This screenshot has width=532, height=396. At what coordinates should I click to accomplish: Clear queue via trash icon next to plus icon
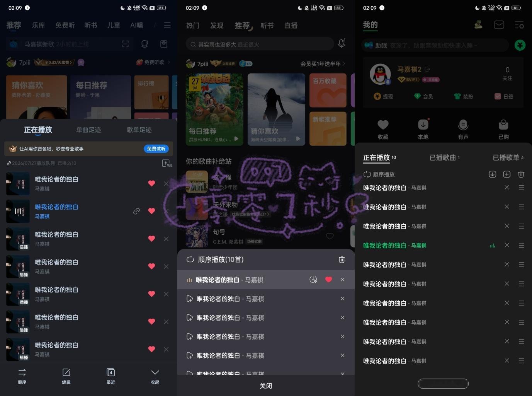click(521, 174)
